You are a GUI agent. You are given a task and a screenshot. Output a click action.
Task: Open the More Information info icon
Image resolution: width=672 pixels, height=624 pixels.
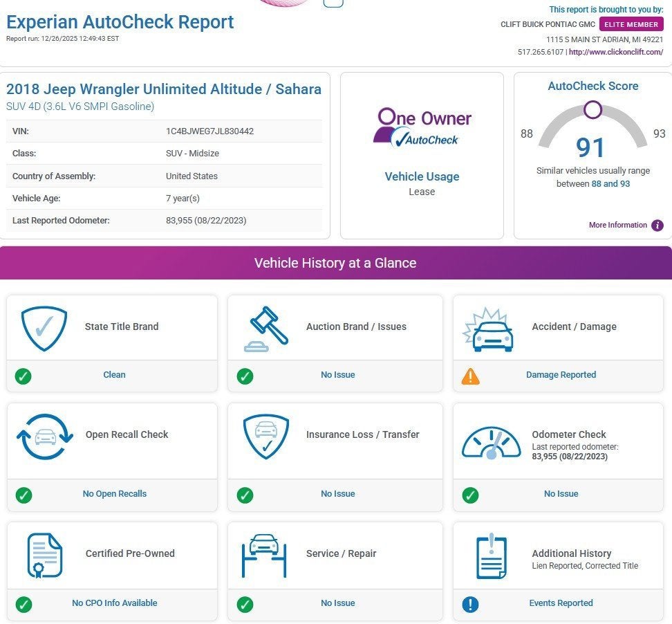tap(657, 226)
